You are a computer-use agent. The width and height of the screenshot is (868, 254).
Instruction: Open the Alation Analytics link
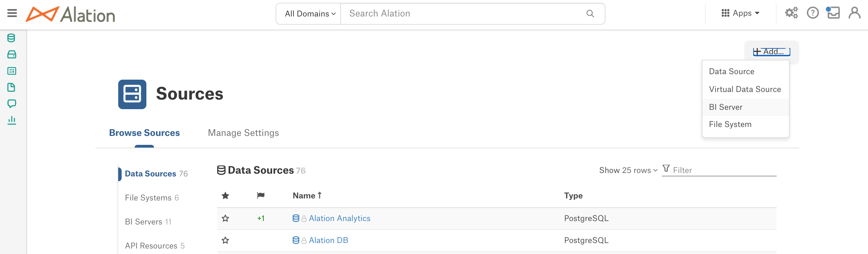pos(340,218)
